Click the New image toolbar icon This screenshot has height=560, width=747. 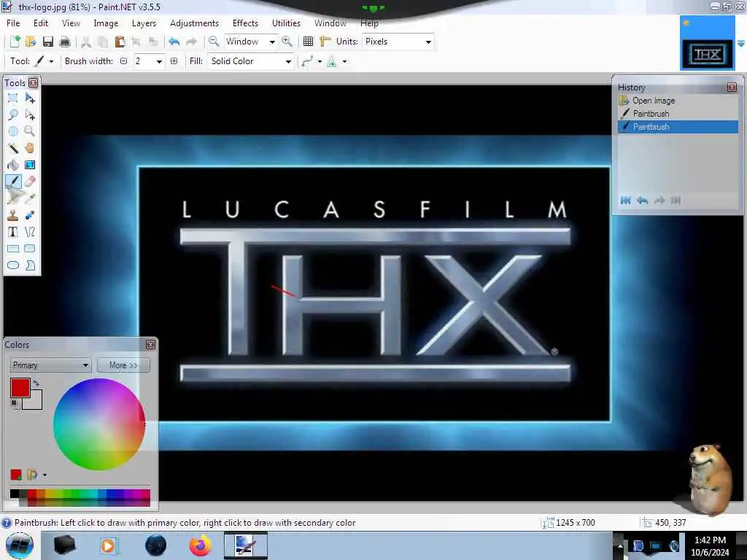[x=15, y=42]
